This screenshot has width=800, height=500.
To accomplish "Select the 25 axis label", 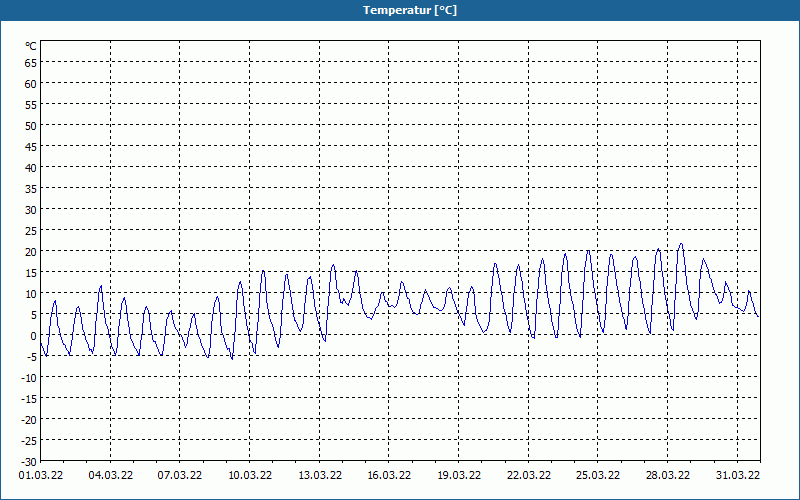I will pyautogui.click(x=31, y=231).
